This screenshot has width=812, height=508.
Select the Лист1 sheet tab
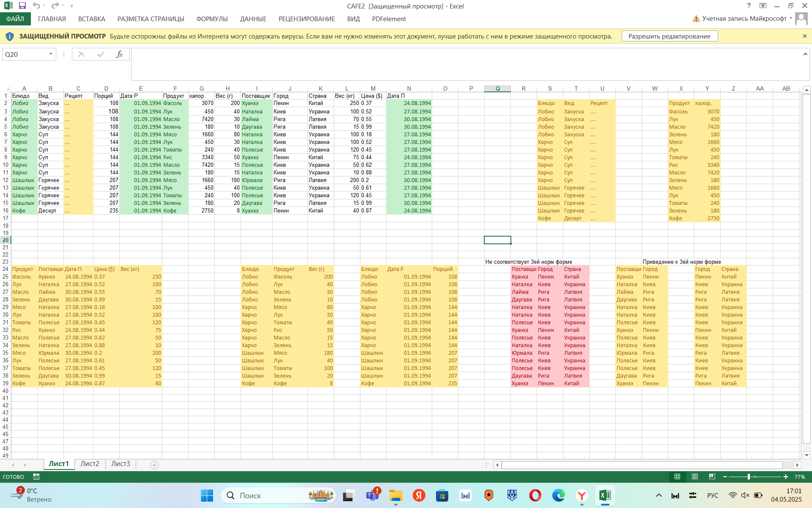pyautogui.click(x=58, y=464)
